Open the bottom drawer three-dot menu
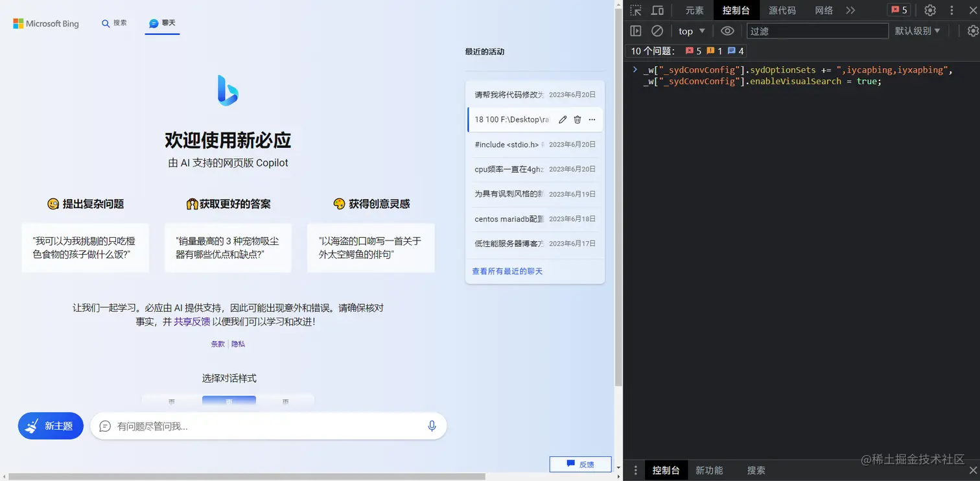Image resolution: width=980 pixels, height=481 pixels. click(636, 471)
